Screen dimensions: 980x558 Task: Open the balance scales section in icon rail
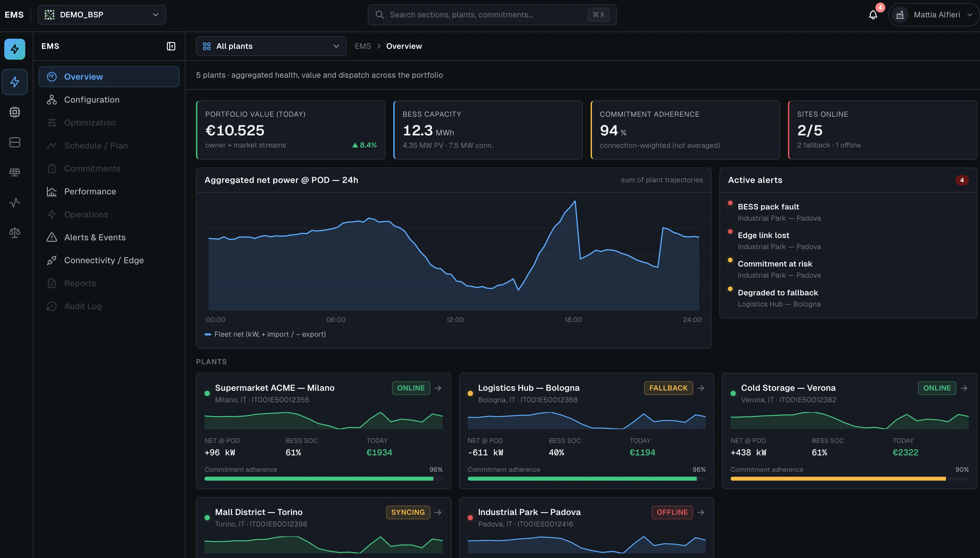tap(14, 233)
